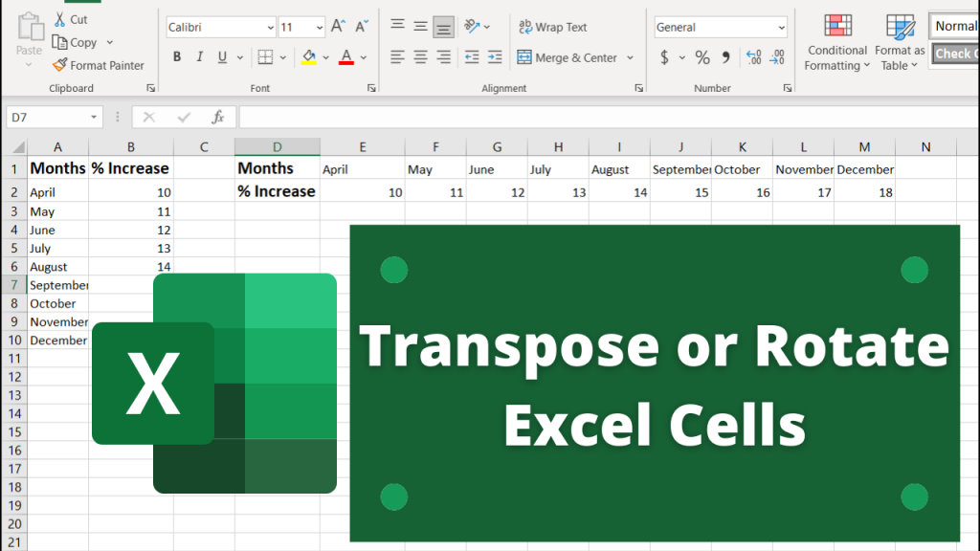Apply the Borders tool
The height and width of the screenshot is (551, 980).
tap(265, 57)
